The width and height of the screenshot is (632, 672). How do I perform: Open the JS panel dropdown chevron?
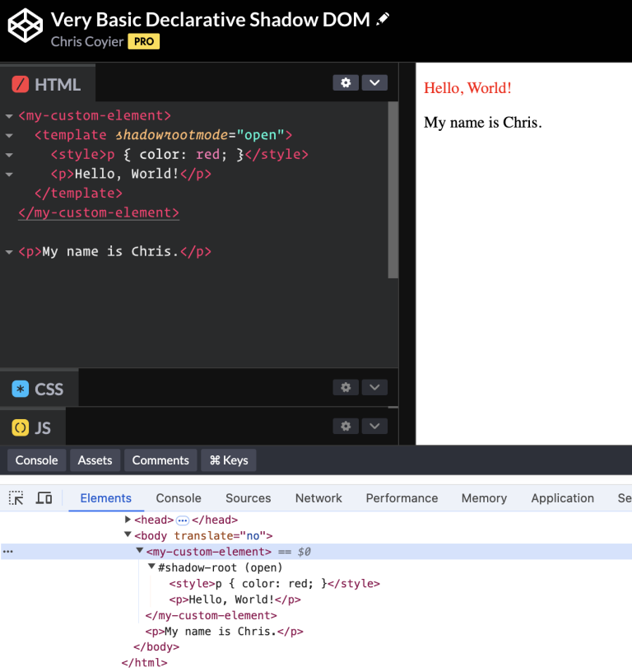coord(374,426)
